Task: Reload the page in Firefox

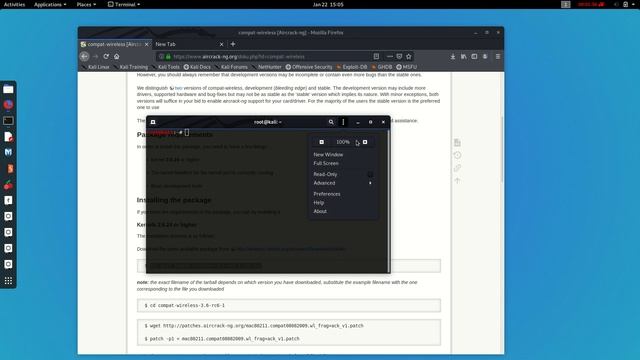Action: click(106, 56)
